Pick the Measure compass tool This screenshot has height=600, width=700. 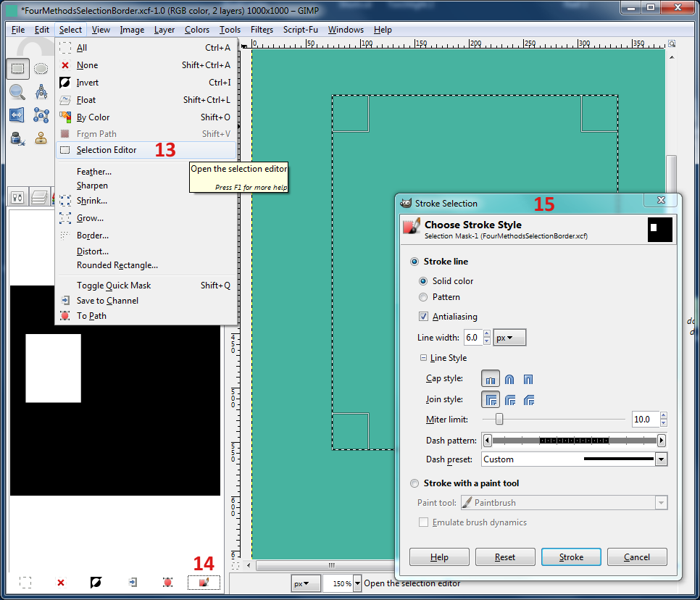click(x=41, y=92)
